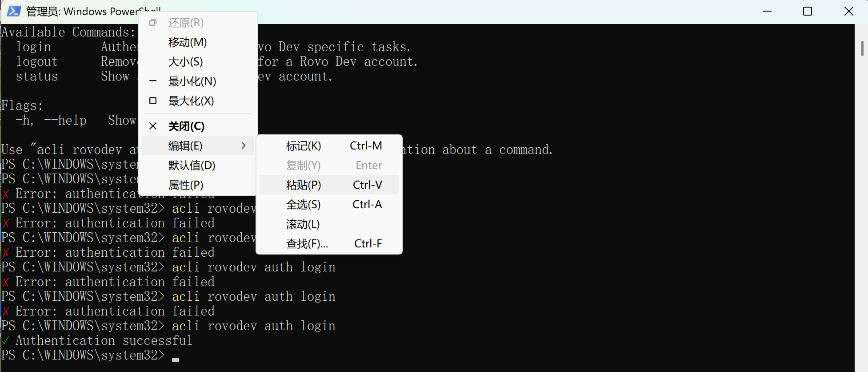Expand the 编辑(E) submenu arrow
Screen dimensions: 868x372
click(243, 146)
